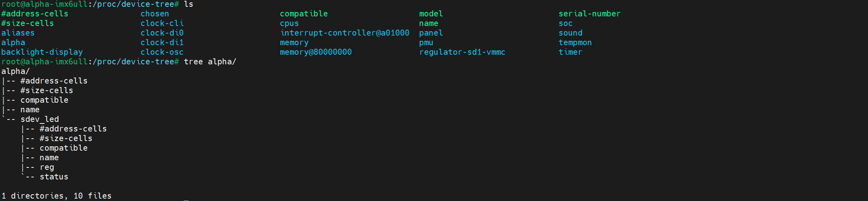Click the chosen directory in ls listing

155,14
